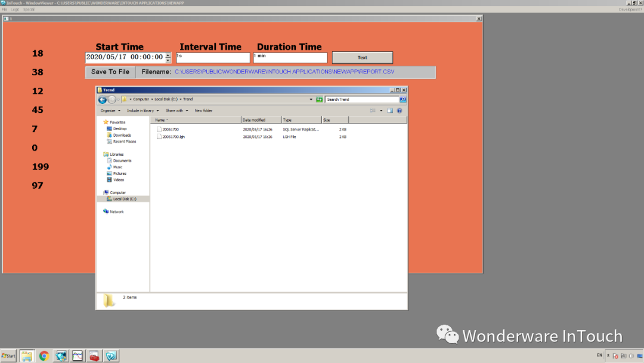
Task: Click the volume icon in the system tray
Action: 631,356
